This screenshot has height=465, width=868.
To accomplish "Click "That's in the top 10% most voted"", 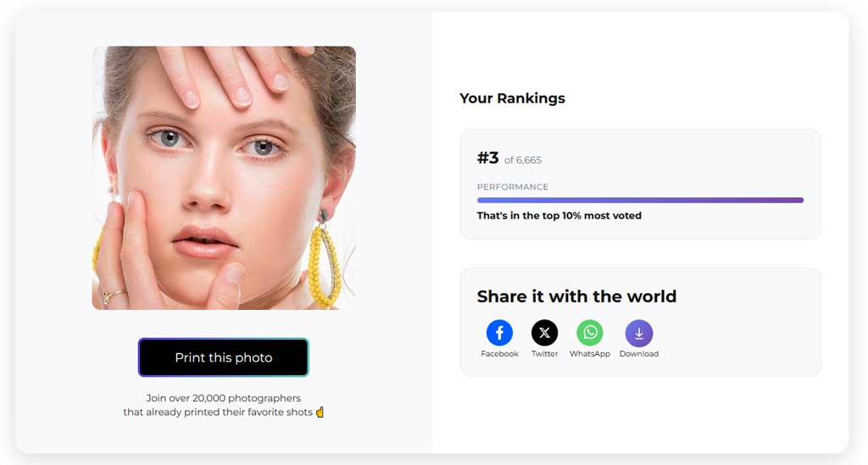I will (x=559, y=216).
